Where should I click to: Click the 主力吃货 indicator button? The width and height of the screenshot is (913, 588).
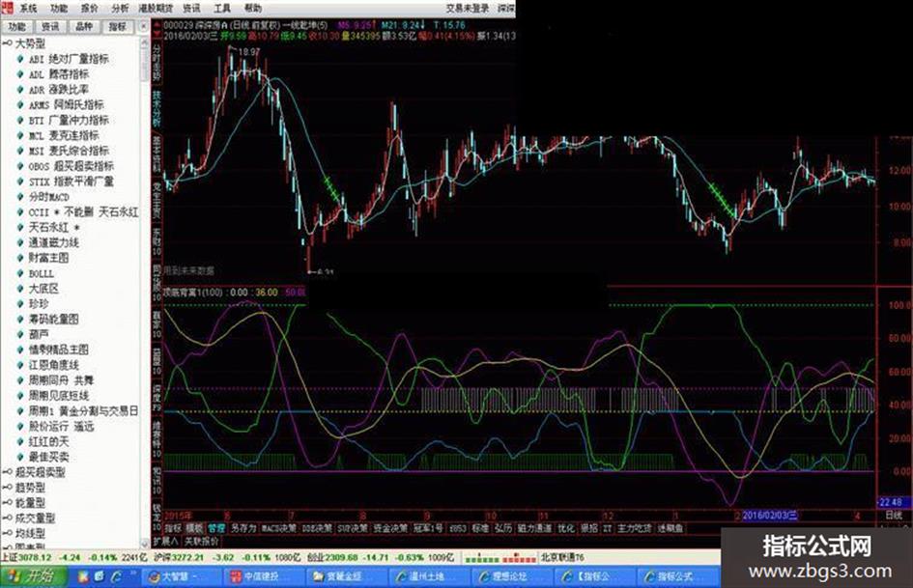click(x=635, y=528)
